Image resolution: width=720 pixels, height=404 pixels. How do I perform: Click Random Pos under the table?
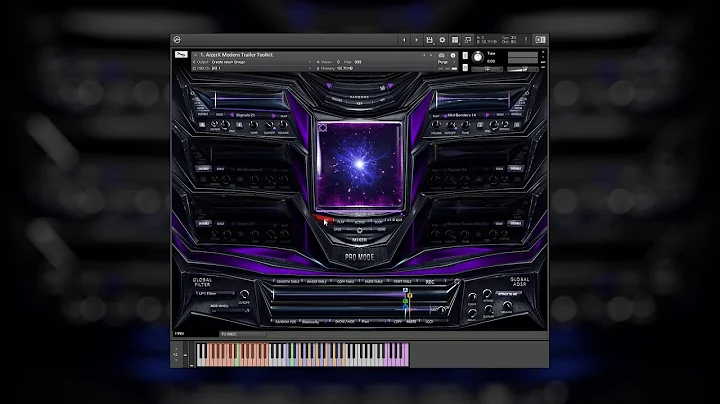pyautogui.click(x=286, y=322)
